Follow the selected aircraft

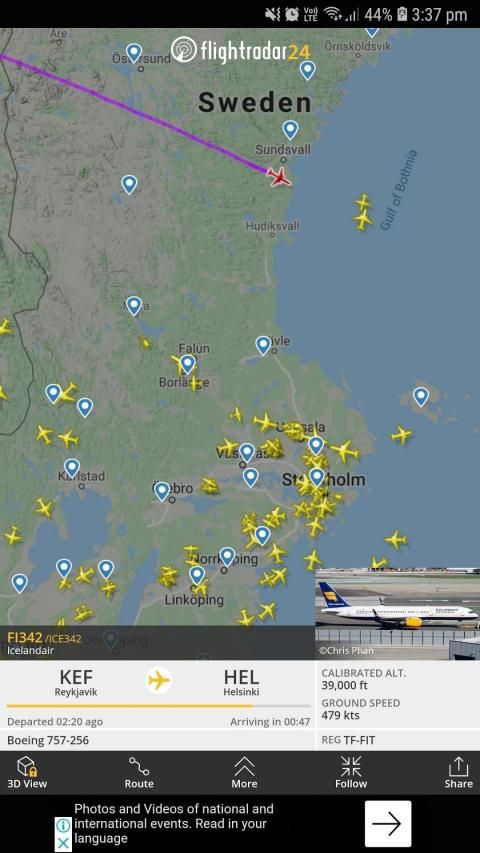click(x=351, y=772)
